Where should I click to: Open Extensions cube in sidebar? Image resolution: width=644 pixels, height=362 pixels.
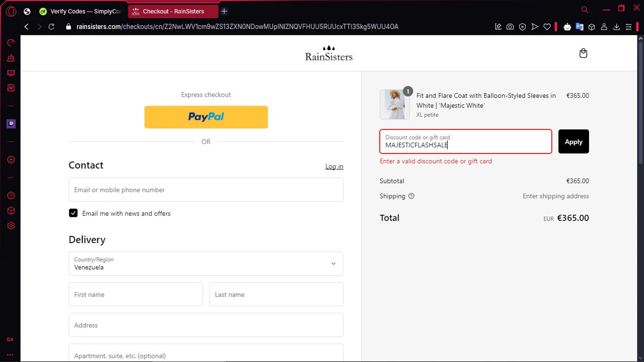[11, 211]
